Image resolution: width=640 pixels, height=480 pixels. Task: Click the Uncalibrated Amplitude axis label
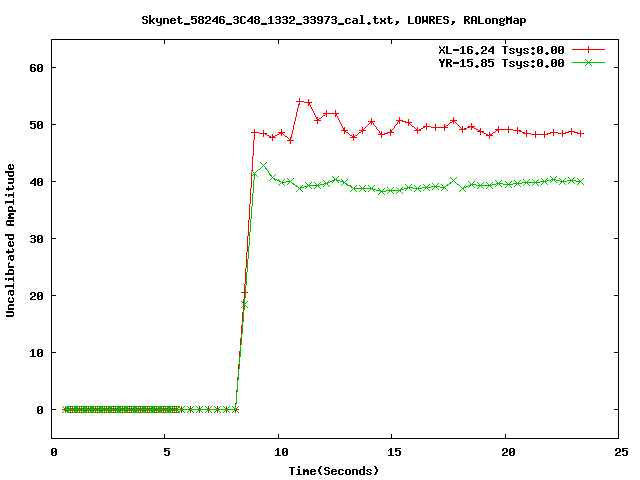coord(10,240)
